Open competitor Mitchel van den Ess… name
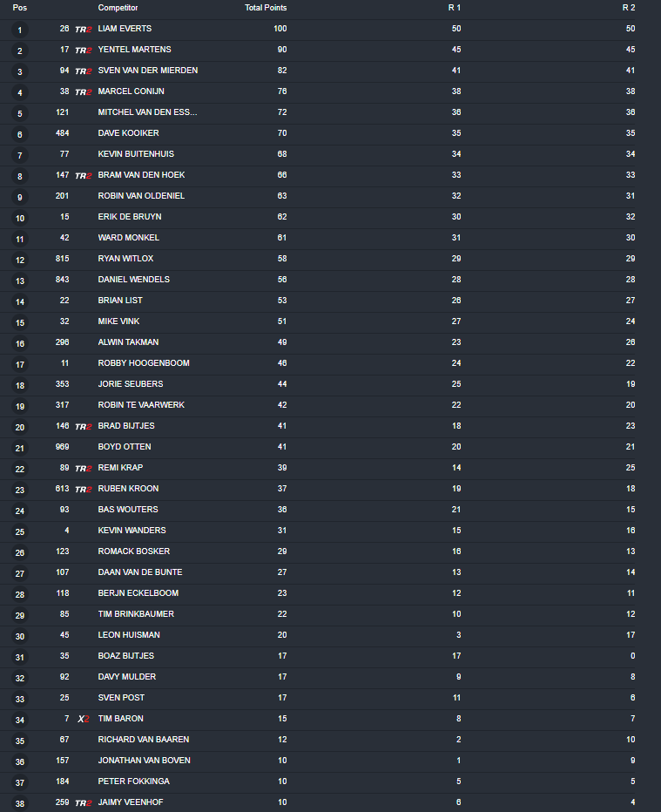The image size is (661, 812). point(147,112)
